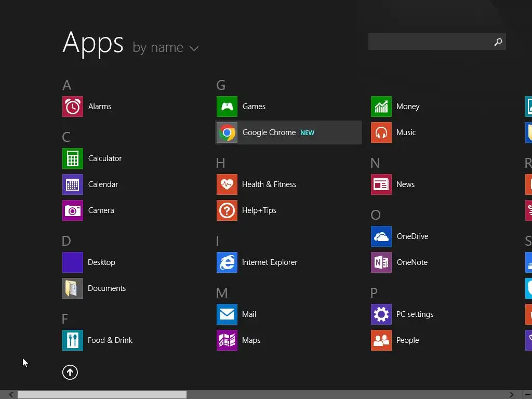
Task: Open the 'by name' sort dropdown
Action: [166, 47]
